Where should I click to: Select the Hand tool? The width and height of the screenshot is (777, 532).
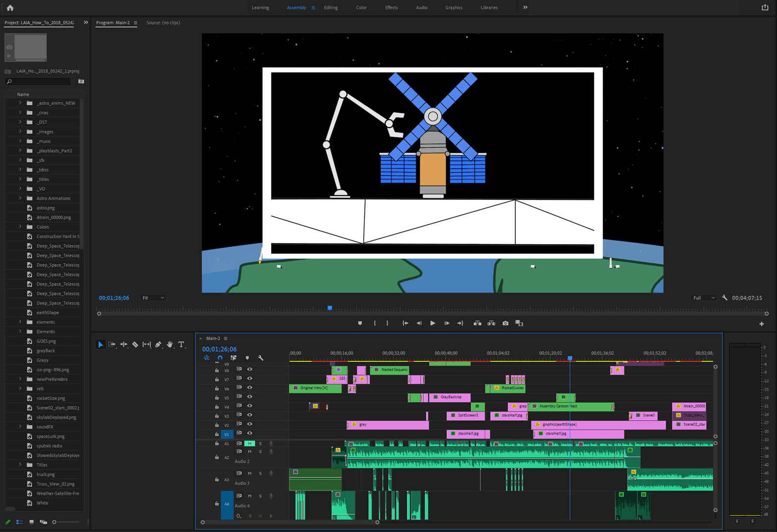170,344
